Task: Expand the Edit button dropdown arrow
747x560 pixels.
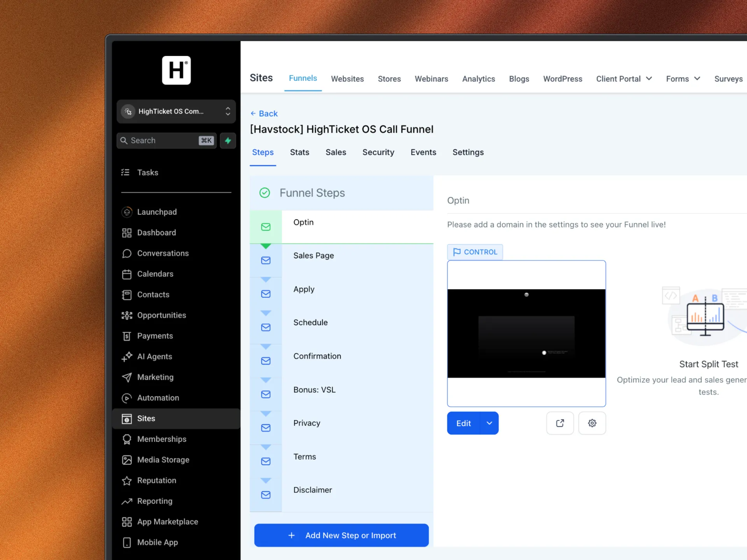Action: (489, 423)
